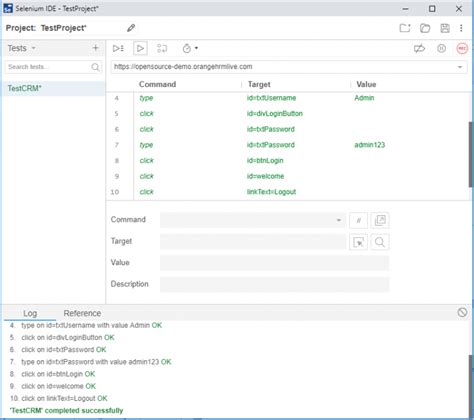This screenshot has height=420, width=474.
Task: Open the three-dot more options menu
Action: 461,28
